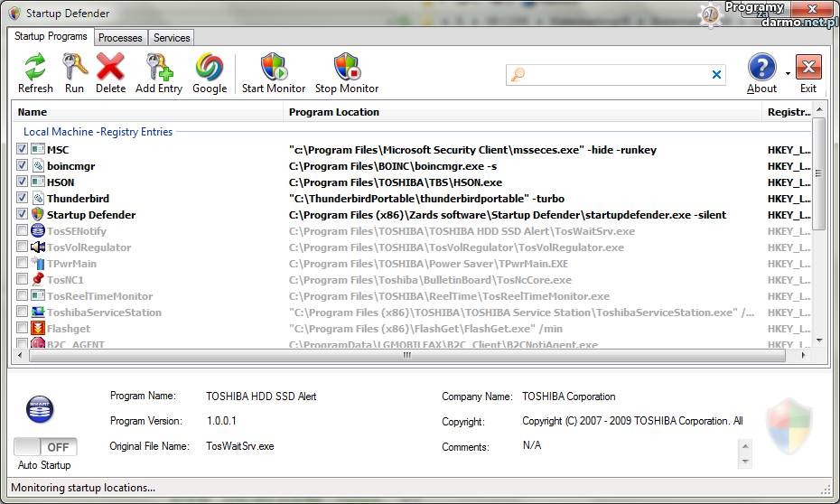Uncheck the MSC startup entry checkbox
The width and height of the screenshot is (840, 504).
23,149
